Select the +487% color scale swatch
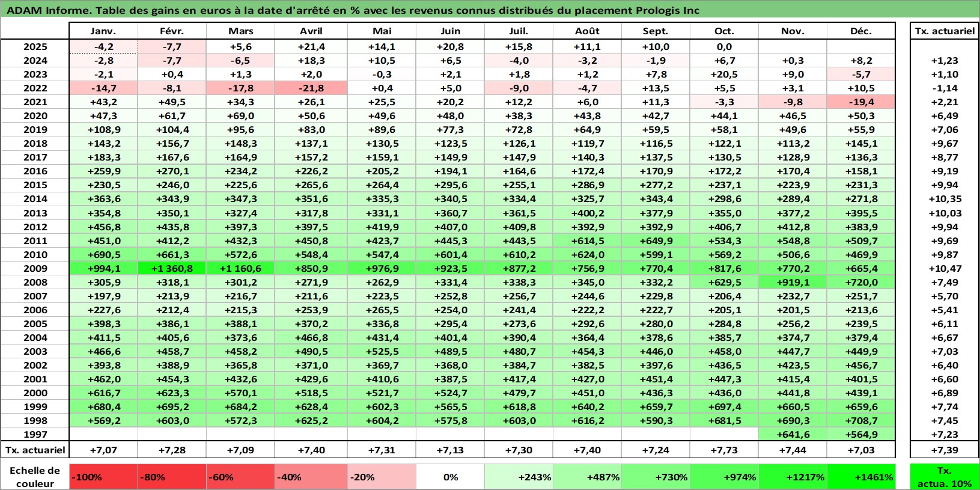Image resolution: width=980 pixels, height=490 pixels. tap(587, 477)
